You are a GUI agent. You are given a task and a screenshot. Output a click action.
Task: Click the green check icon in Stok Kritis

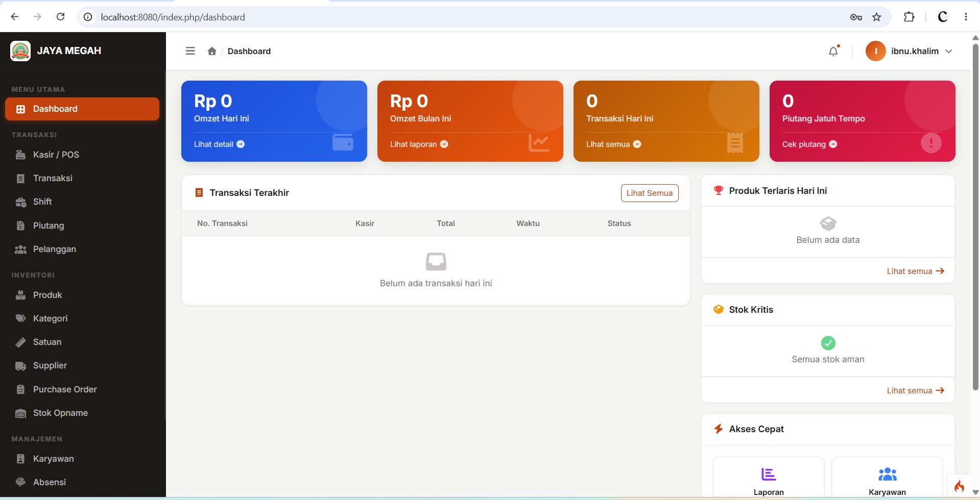tap(828, 343)
